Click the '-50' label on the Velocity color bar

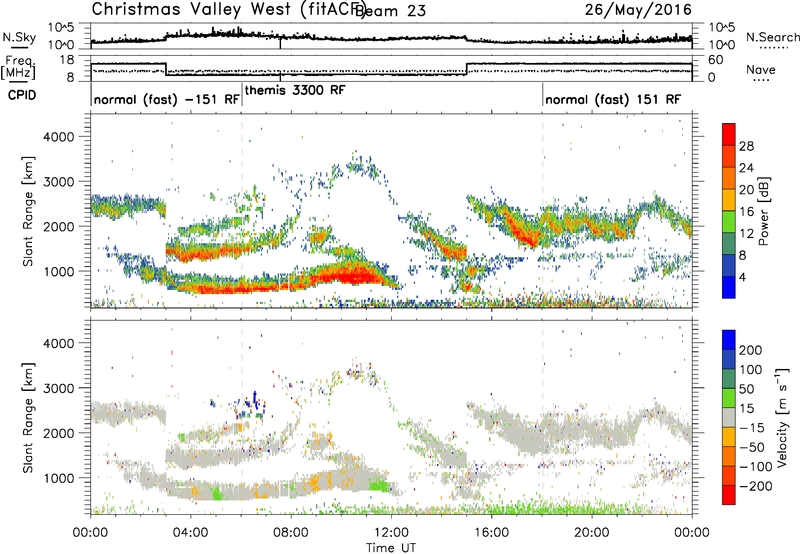pos(752,447)
